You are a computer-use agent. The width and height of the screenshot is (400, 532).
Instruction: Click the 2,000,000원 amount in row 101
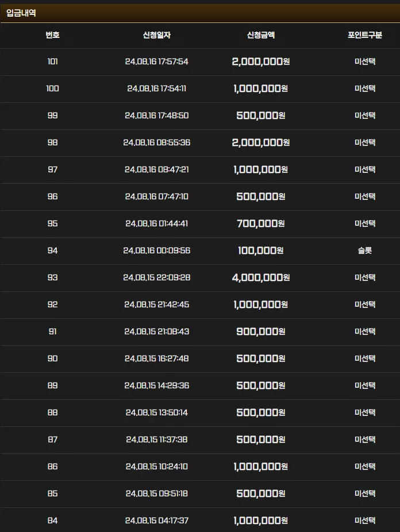[x=260, y=61]
